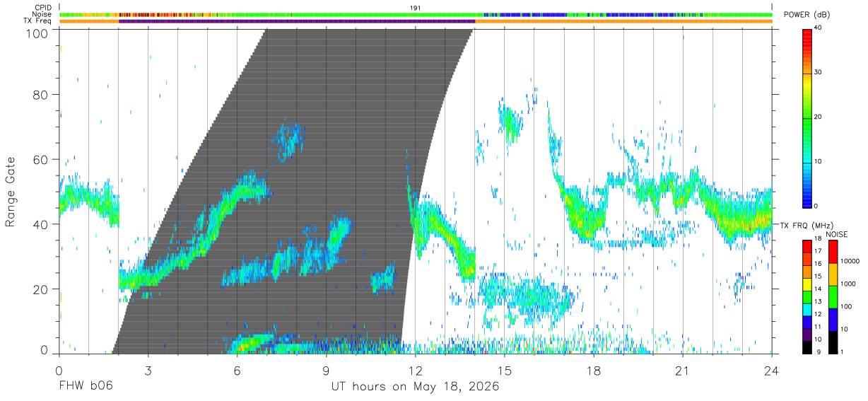Click UT hour tick label 21
This screenshot has width=868, height=401.
point(683,371)
